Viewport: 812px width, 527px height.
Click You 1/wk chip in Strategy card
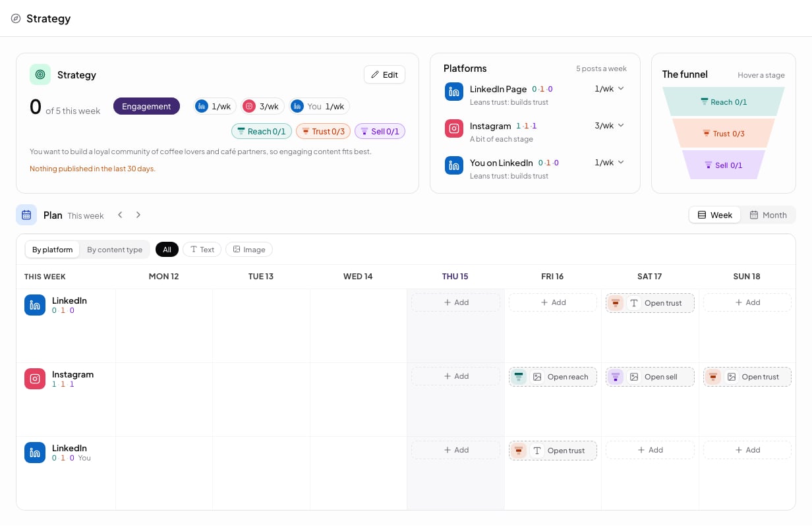coord(320,106)
